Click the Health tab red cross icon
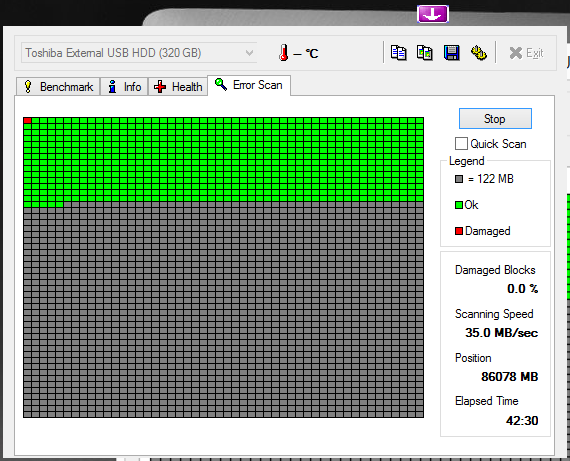Viewport: 570px width, 461px height. click(160, 87)
